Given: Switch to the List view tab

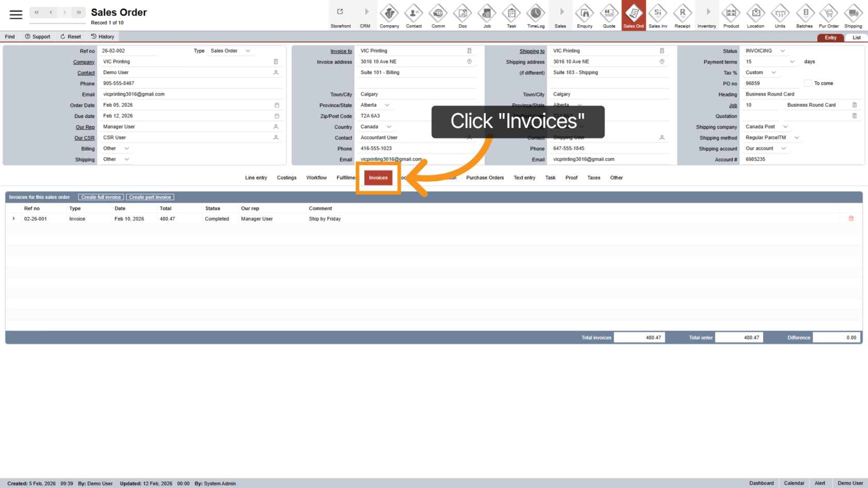Looking at the screenshot, I should pyautogui.click(x=856, y=38).
